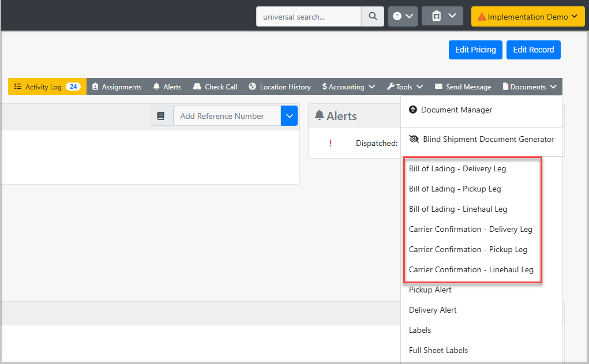Open Document Manager from the menu
This screenshot has height=364, width=589.
456,110
